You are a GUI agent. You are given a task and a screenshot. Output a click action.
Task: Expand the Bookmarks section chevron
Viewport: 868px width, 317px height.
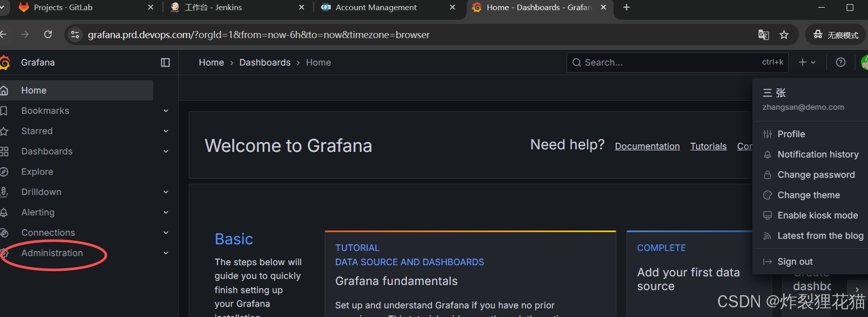pyautogui.click(x=166, y=111)
